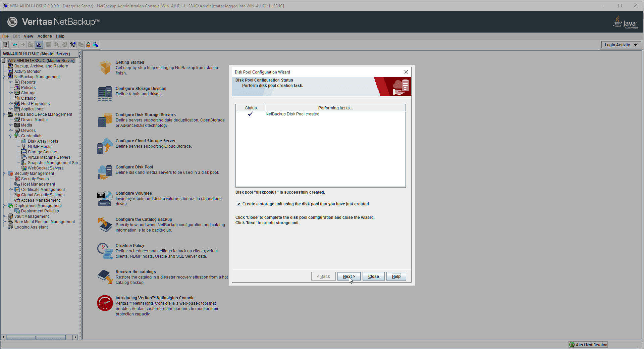Click the Configure Cloud Storage Server icon
The width and height of the screenshot is (644, 349).
coord(105,146)
